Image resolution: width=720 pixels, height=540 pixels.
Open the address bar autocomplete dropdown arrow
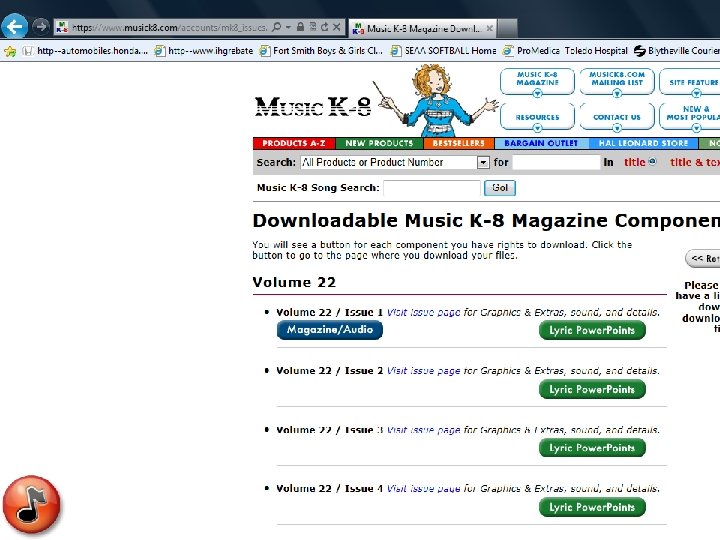pyautogui.click(x=288, y=27)
